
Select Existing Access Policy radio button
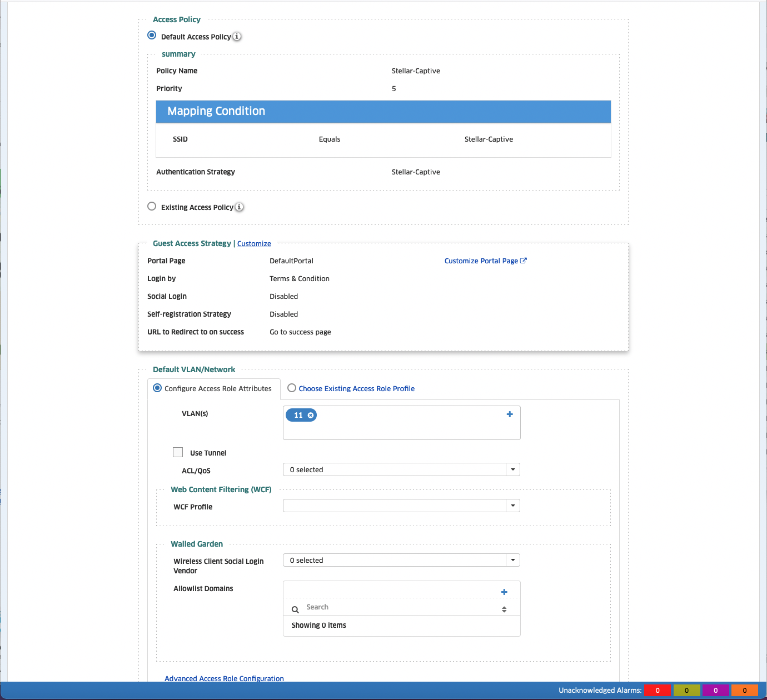click(152, 206)
